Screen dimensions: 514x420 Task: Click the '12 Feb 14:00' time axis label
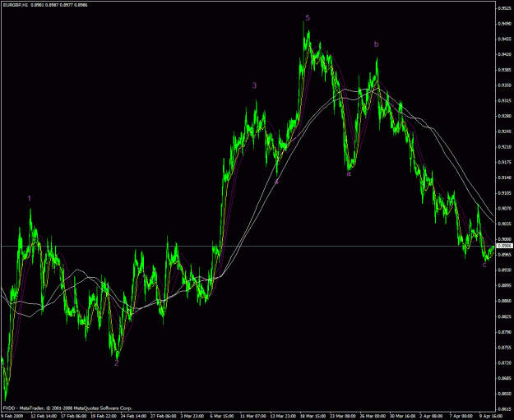44,416
